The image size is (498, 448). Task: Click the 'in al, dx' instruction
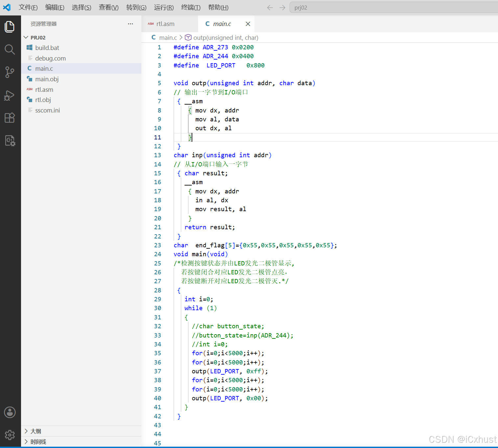click(212, 200)
